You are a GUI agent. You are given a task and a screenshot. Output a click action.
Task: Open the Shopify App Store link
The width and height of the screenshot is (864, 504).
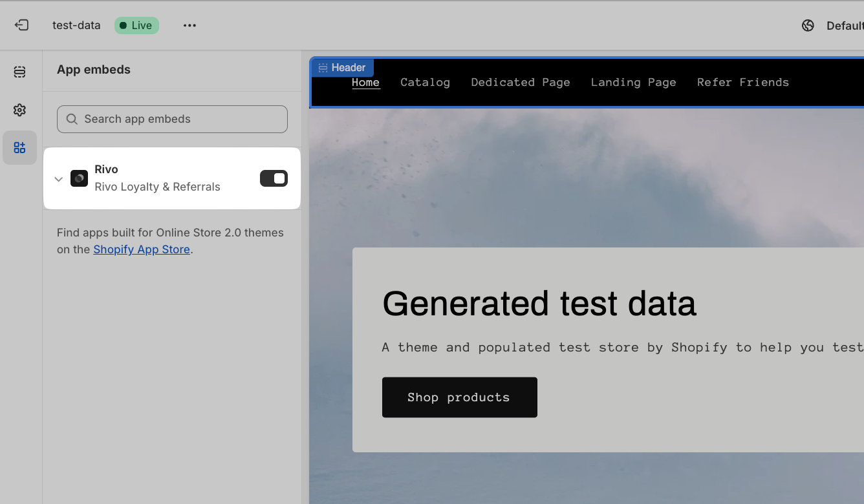click(x=142, y=249)
